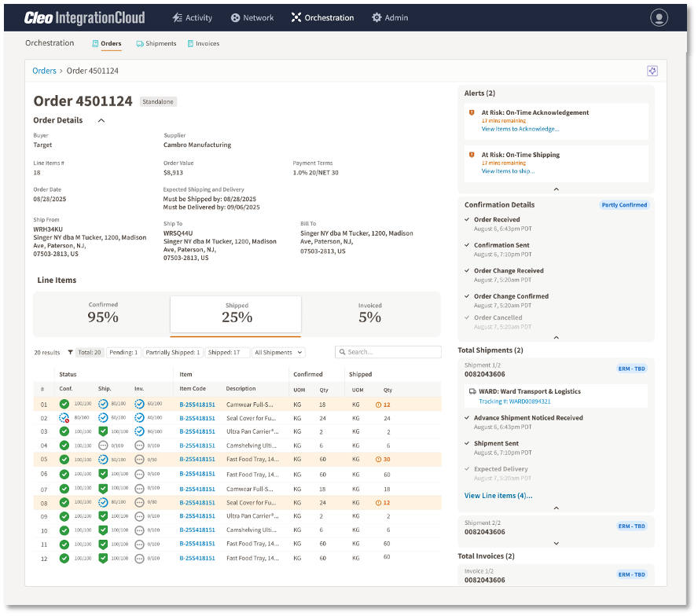
Task: Click the partial ship status icon in row 01
Action: click(x=103, y=404)
